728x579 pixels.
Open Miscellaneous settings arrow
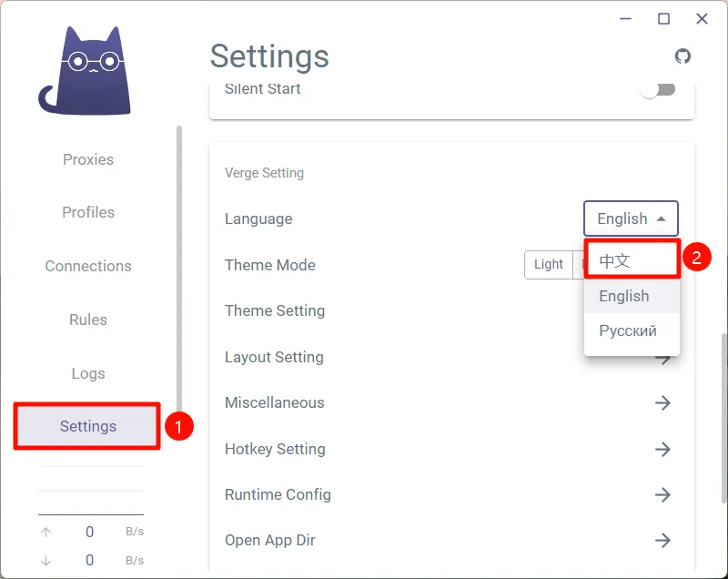[662, 402]
